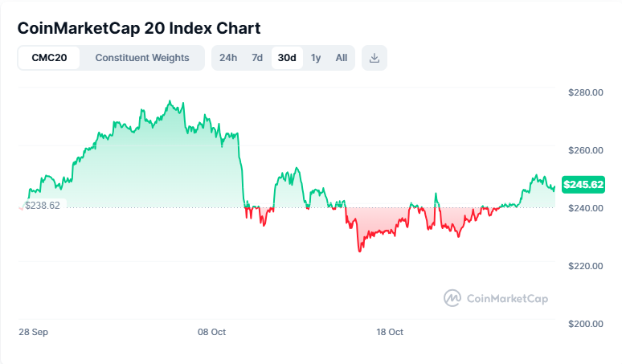Click the $245.62 current price label
622x364 pixels.
(x=583, y=184)
